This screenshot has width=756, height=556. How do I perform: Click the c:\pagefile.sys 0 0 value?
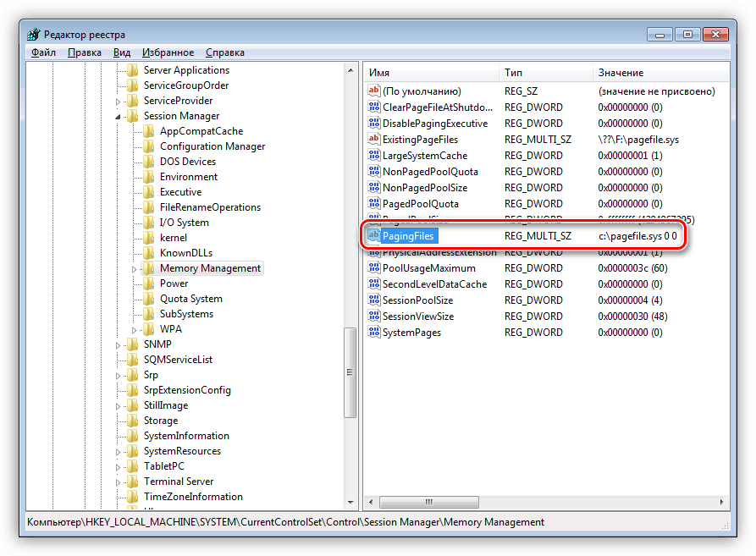pos(637,236)
